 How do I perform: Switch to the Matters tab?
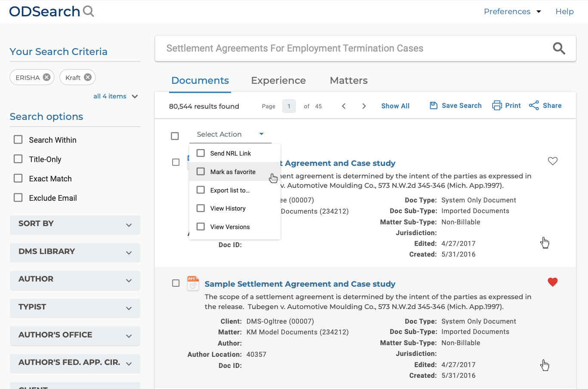click(x=348, y=81)
